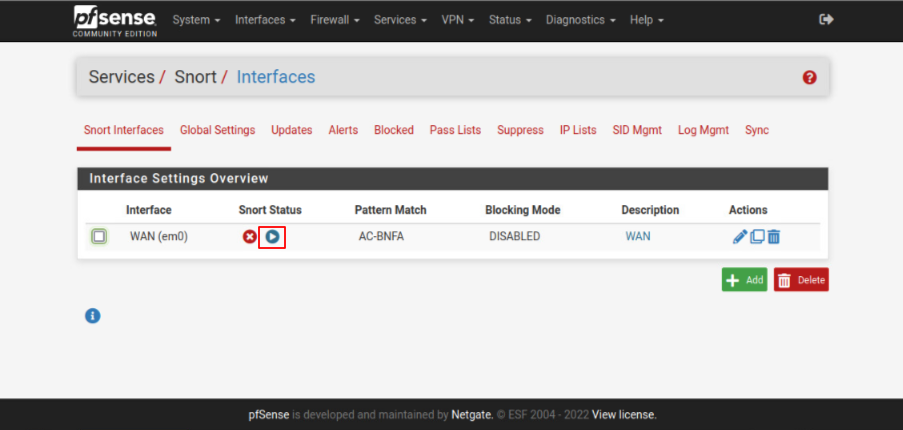Open the Firewall dropdown menu

[334, 20]
